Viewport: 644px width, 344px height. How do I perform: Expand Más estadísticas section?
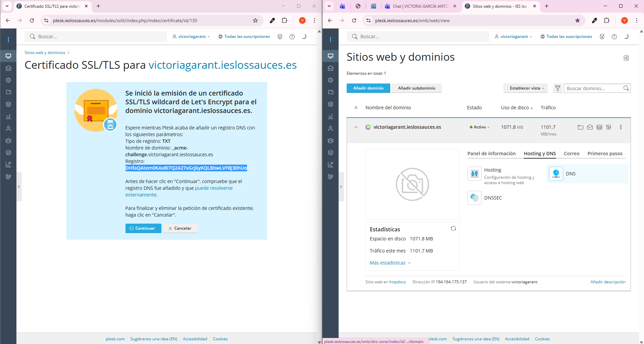click(x=390, y=263)
